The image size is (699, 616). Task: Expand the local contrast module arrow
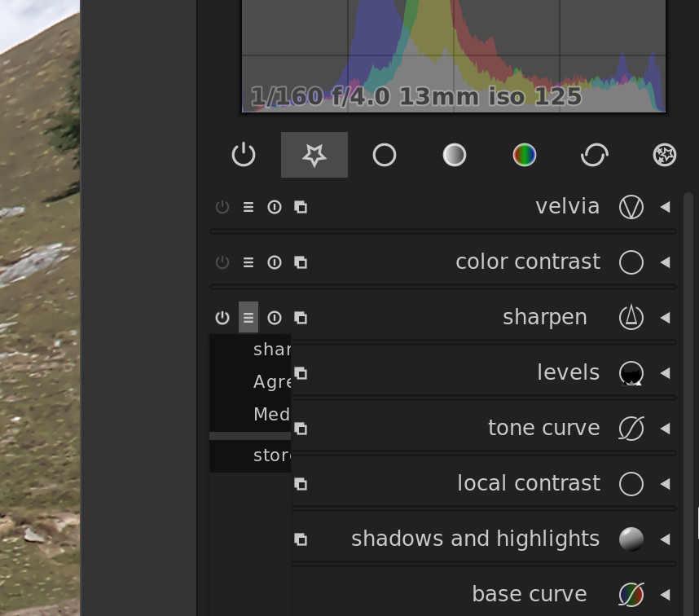(x=665, y=484)
